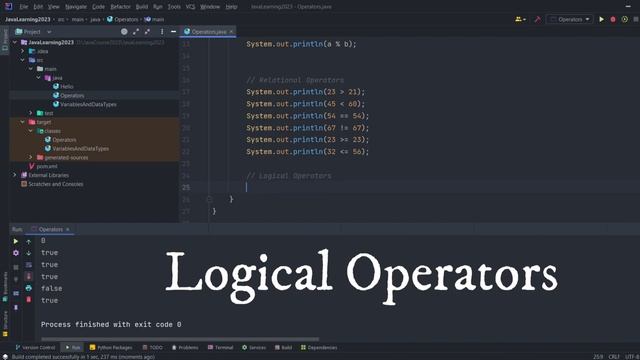640x360 pixels.
Task: Open the Terminal tool window
Action: [220, 347]
